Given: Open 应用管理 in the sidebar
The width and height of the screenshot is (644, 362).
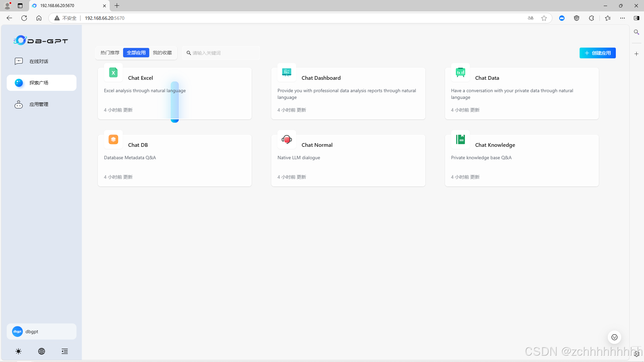Looking at the screenshot, I should pyautogui.click(x=39, y=104).
